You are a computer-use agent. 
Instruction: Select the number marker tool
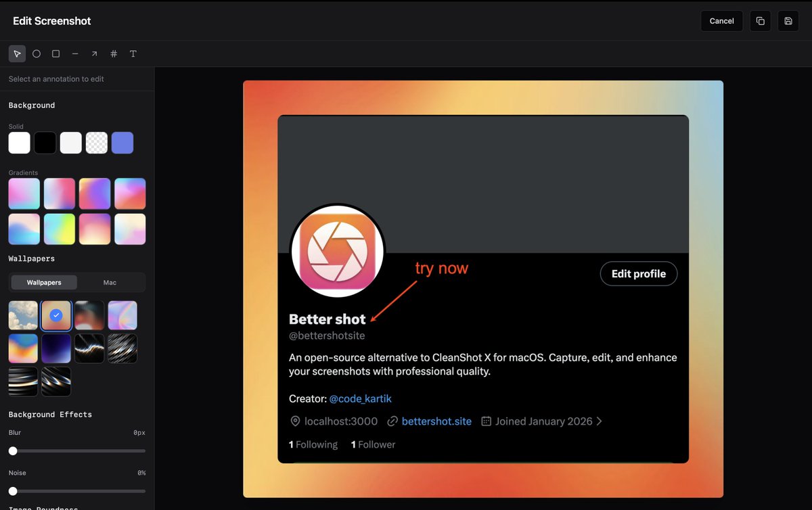click(114, 53)
